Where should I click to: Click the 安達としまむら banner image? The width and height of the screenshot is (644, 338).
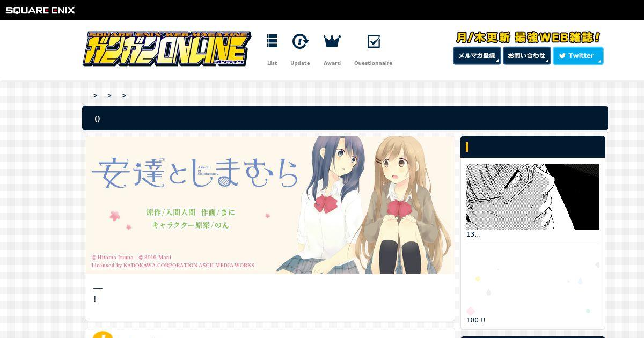[x=270, y=205]
